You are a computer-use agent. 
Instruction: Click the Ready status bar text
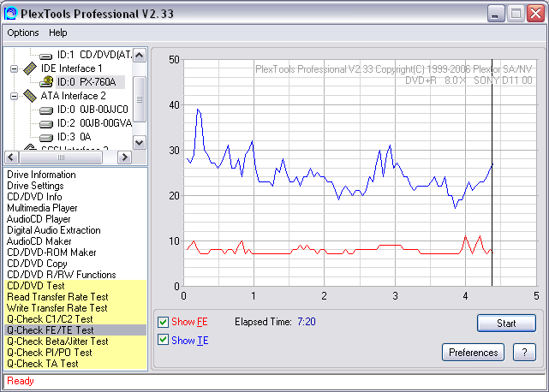point(21,381)
